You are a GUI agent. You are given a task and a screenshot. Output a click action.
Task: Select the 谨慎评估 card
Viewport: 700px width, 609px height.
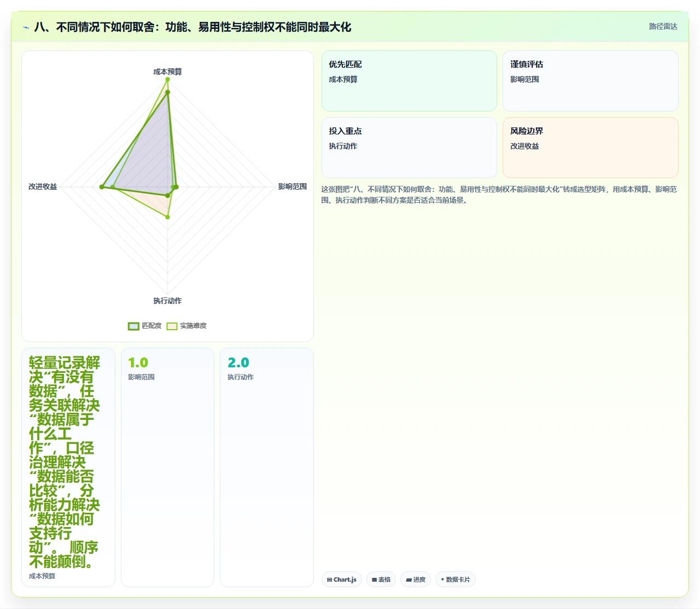(591, 81)
